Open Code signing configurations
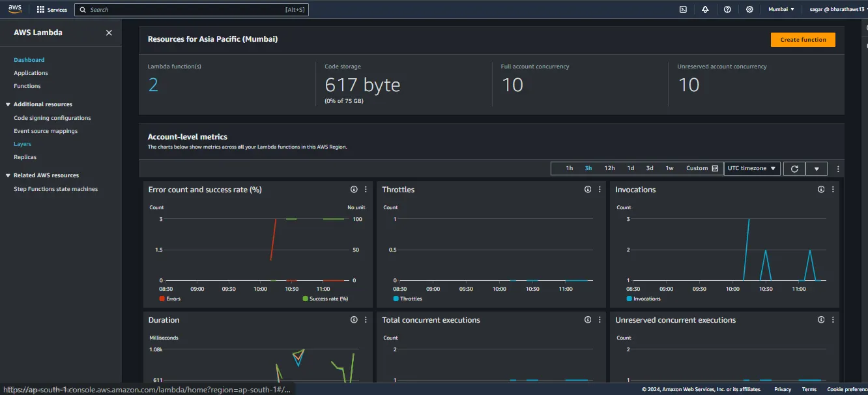The image size is (868, 395). coord(52,118)
